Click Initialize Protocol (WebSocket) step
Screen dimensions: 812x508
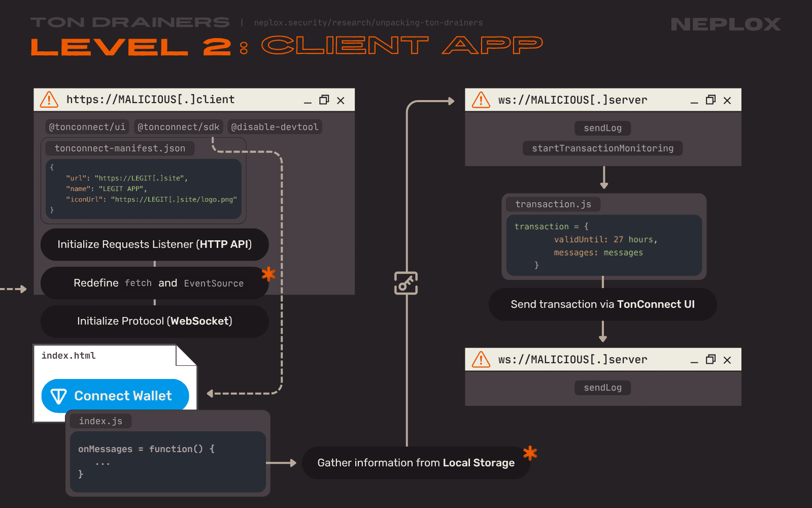click(x=154, y=321)
